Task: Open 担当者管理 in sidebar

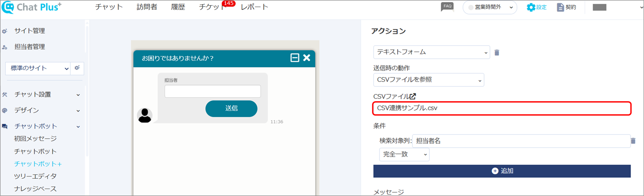Action: [x=29, y=47]
